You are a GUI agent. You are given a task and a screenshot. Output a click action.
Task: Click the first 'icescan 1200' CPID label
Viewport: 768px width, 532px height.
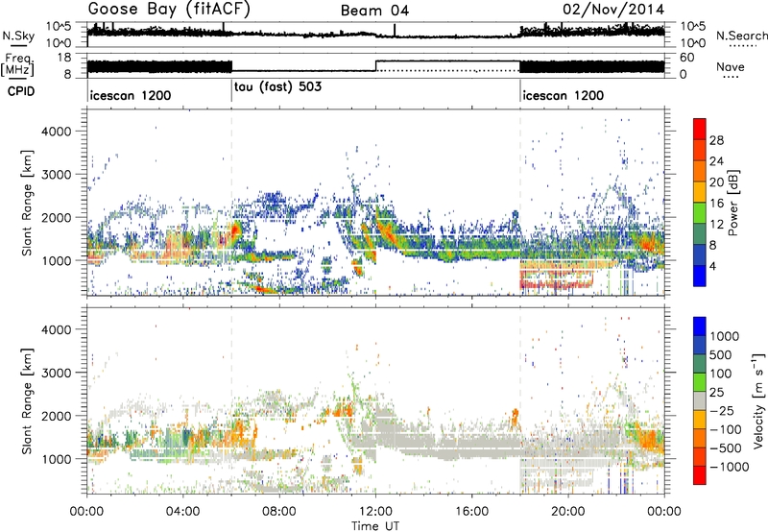click(131, 95)
